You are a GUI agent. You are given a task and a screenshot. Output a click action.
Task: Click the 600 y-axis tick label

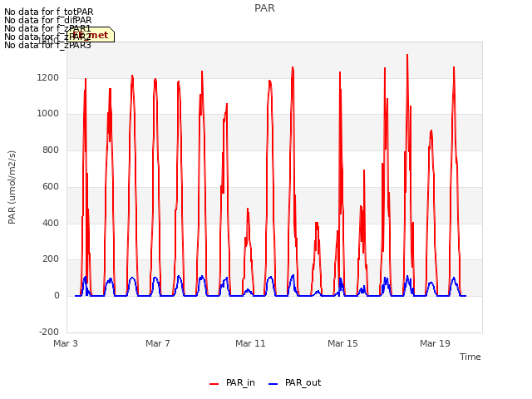pyautogui.click(x=51, y=186)
